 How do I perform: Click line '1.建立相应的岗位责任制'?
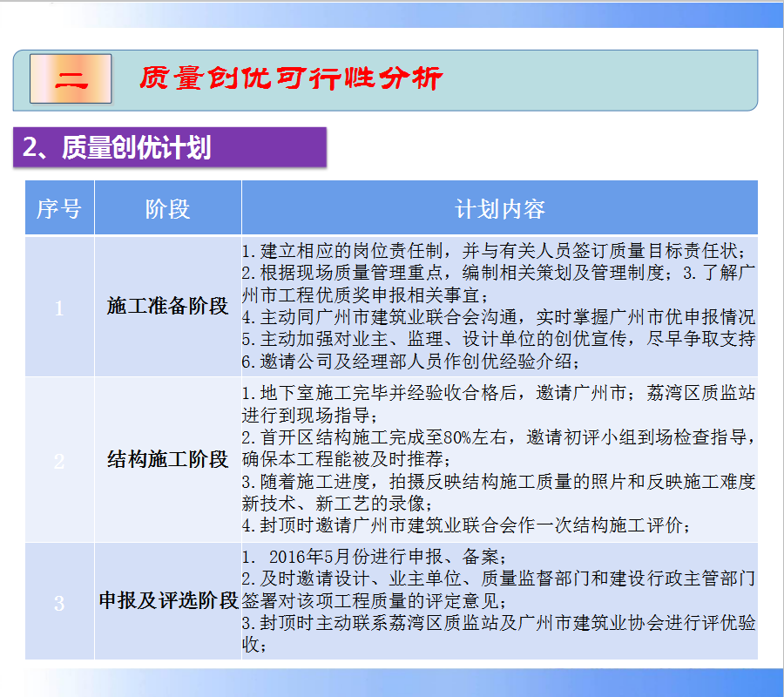tap(495, 251)
